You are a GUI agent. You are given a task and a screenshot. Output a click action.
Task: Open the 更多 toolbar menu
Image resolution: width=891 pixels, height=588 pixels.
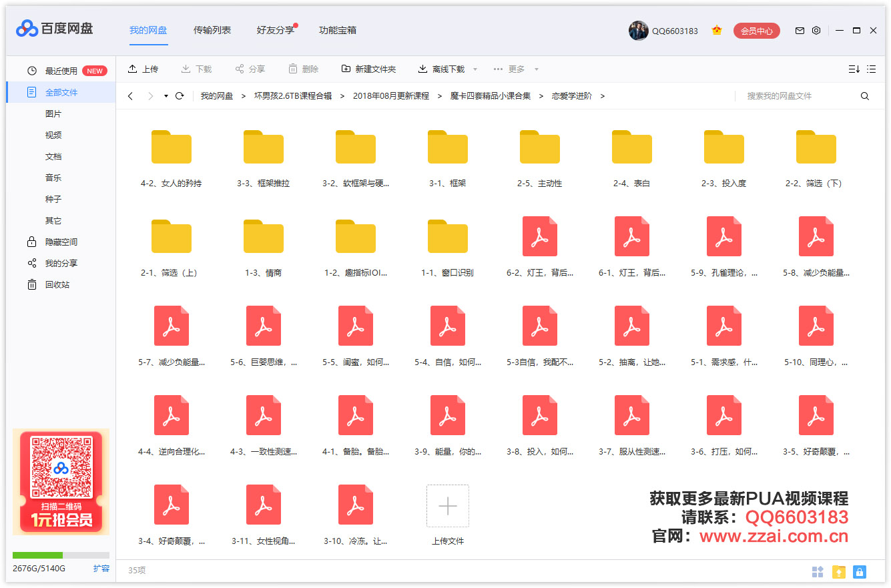click(x=510, y=69)
